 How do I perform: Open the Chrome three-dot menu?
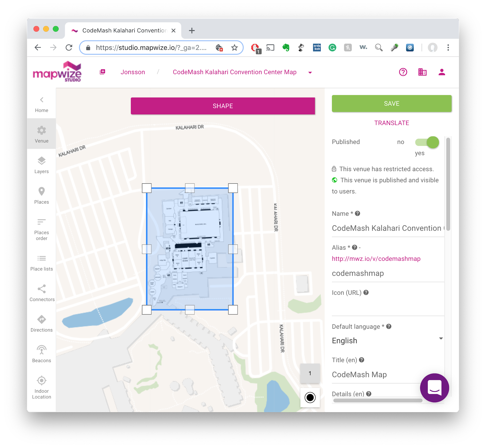[x=448, y=47]
